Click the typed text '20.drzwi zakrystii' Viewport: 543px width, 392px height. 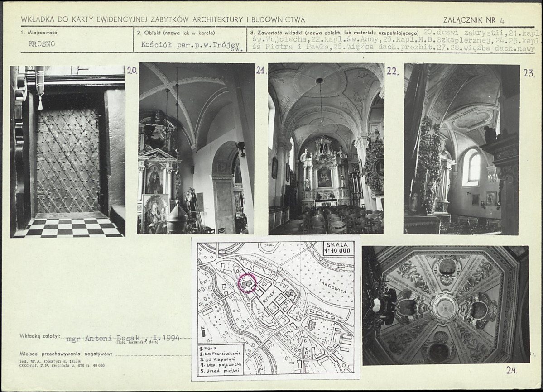pos(465,33)
